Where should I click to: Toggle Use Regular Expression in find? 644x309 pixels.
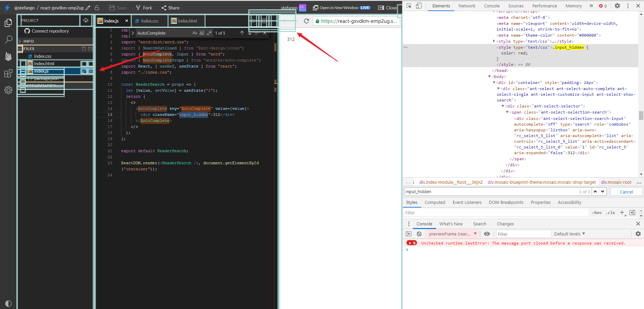(209, 33)
